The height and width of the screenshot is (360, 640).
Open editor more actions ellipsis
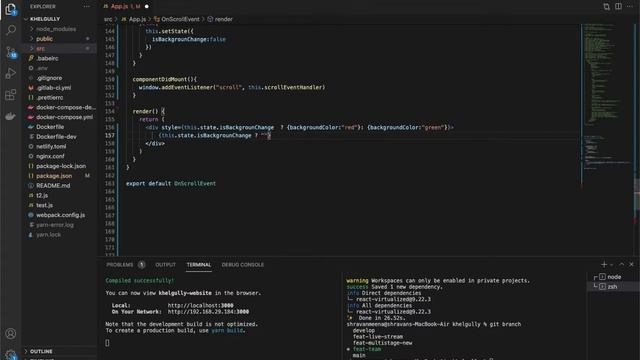(630, 7)
